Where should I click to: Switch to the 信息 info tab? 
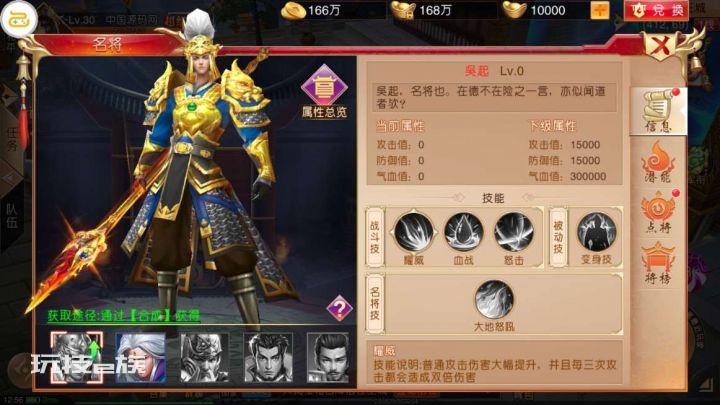(659, 112)
